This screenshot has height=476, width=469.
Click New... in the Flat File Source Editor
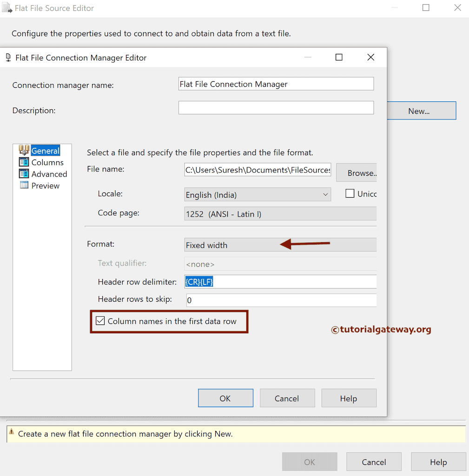[x=421, y=111]
